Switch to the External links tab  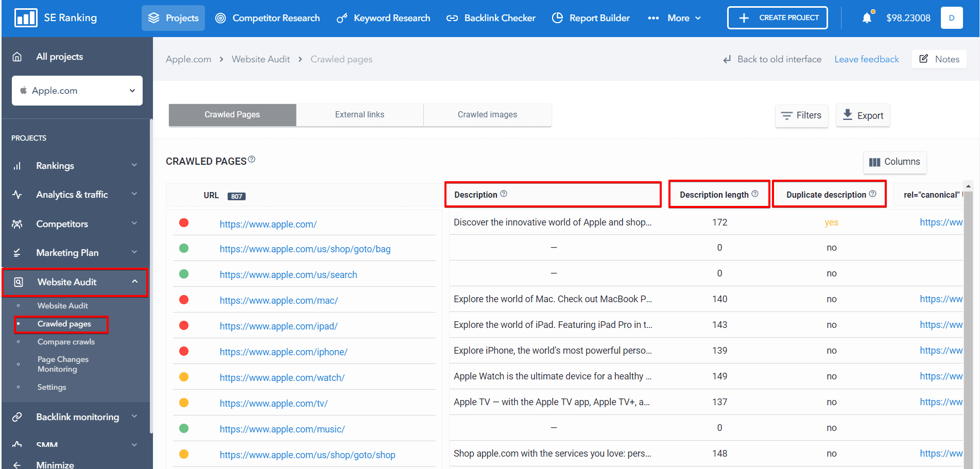[359, 114]
